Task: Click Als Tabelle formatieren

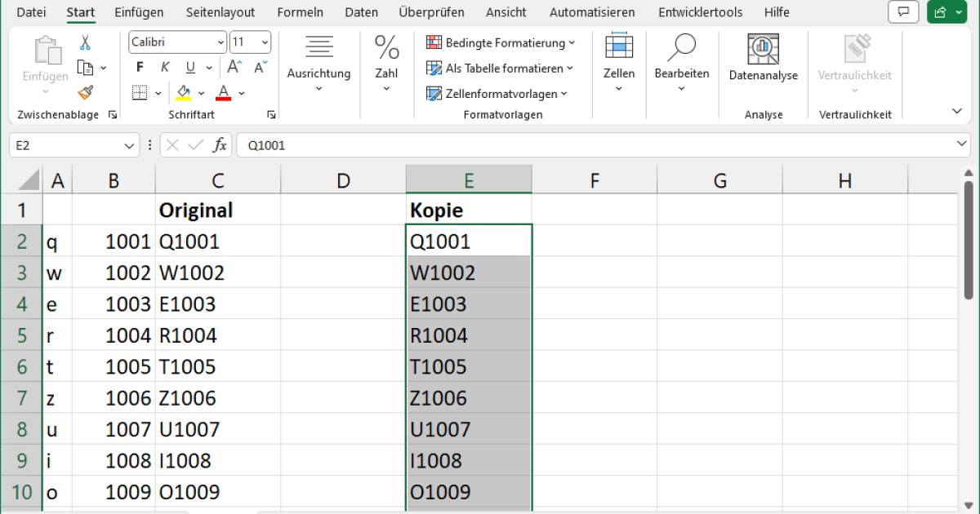Action: click(500, 69)
